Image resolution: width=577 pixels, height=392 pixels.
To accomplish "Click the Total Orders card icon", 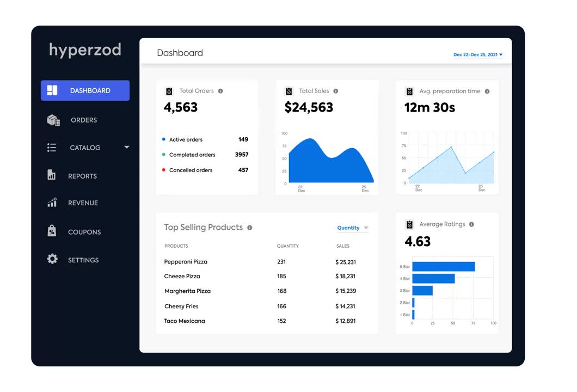I will click(x=169, y=90).
